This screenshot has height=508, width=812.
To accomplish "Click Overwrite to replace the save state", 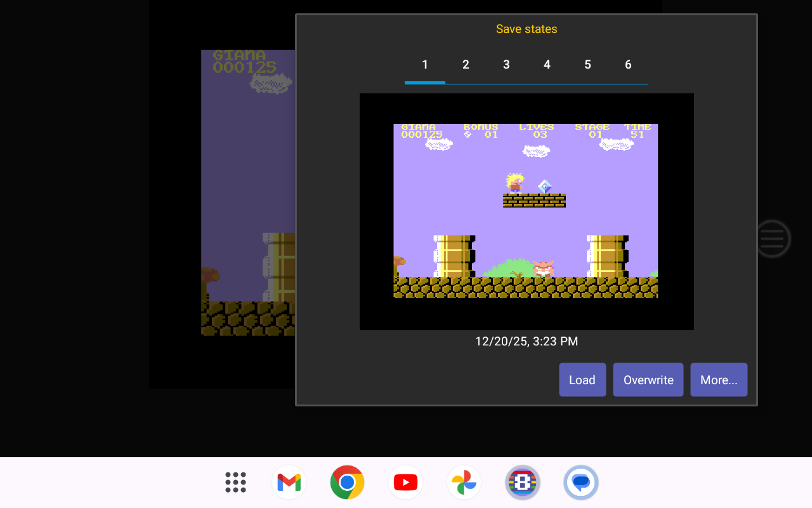I will pos(648,380).
